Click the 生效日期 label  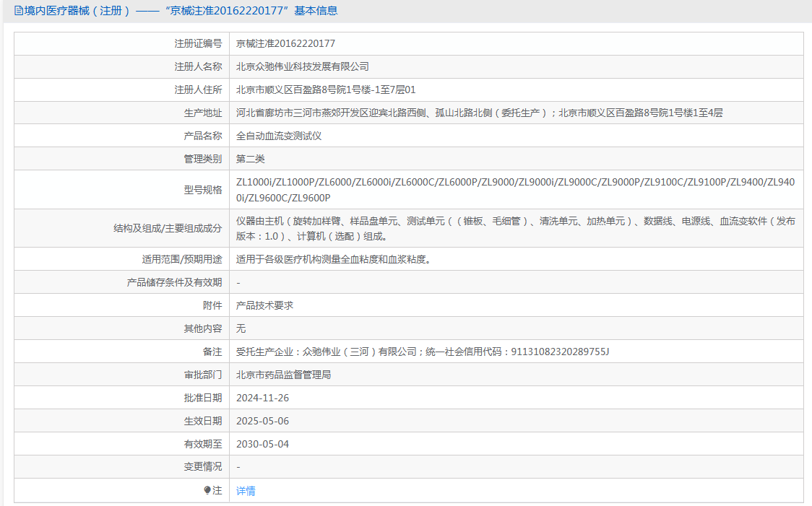(x=203, y=421)
